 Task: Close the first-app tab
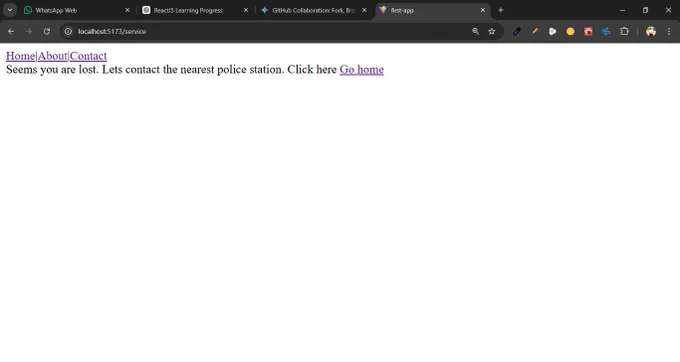(x=483, y=10)
